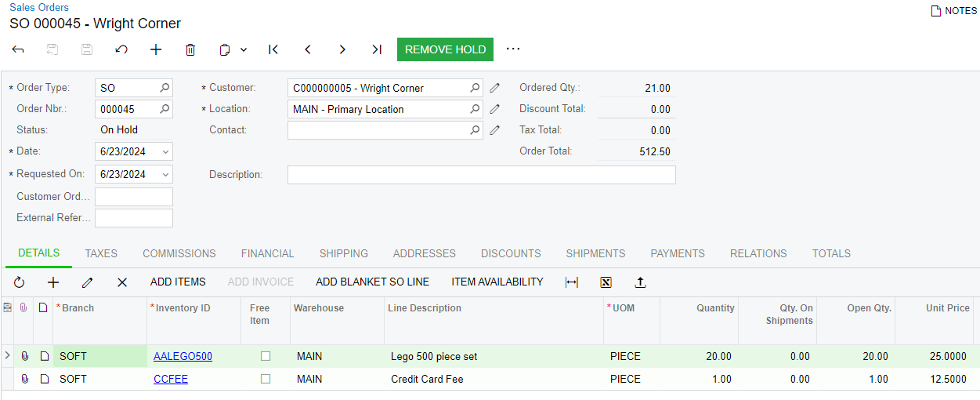Screen dimensions: 980x400
Task: Fit grid columns to width
Action: tap(571, 282)
